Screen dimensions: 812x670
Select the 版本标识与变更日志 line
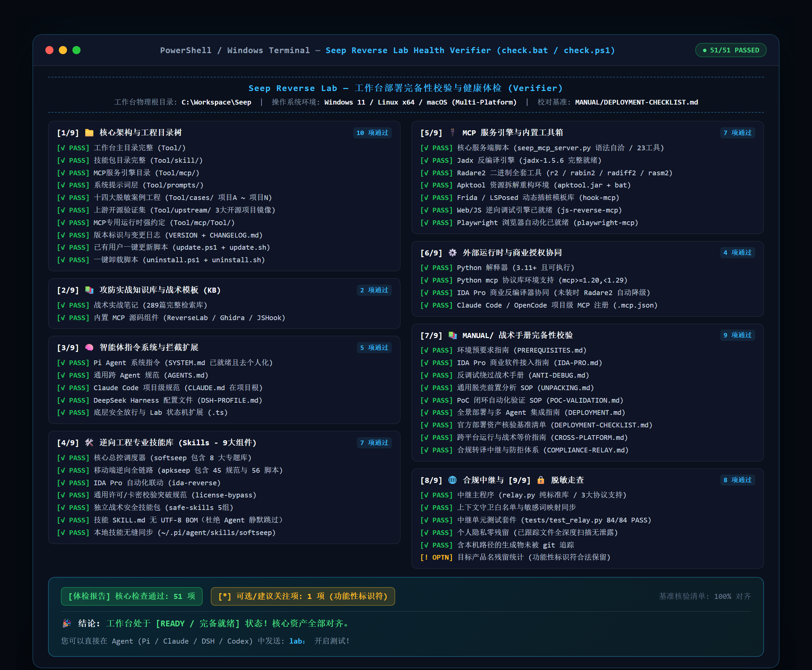pyautogui.click(x=160, y=235)
